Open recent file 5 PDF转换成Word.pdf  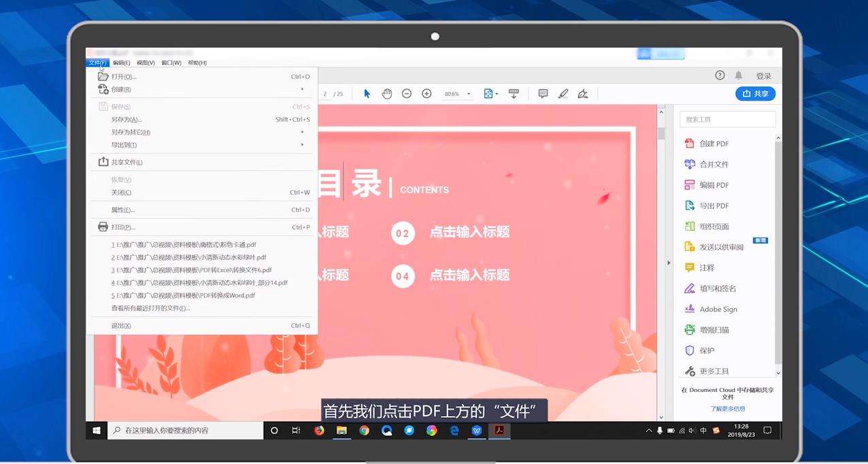coord(202,295)
